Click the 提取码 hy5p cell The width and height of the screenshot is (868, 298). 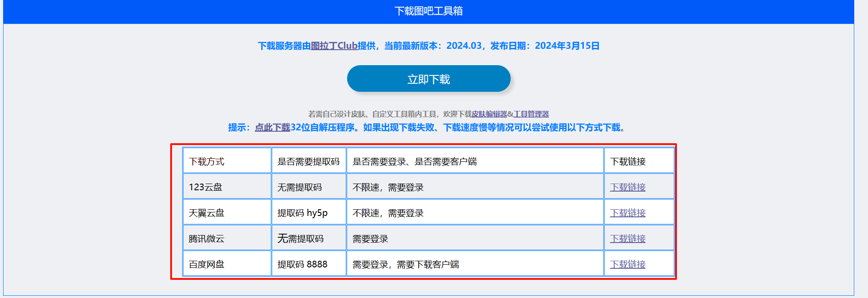302,213
